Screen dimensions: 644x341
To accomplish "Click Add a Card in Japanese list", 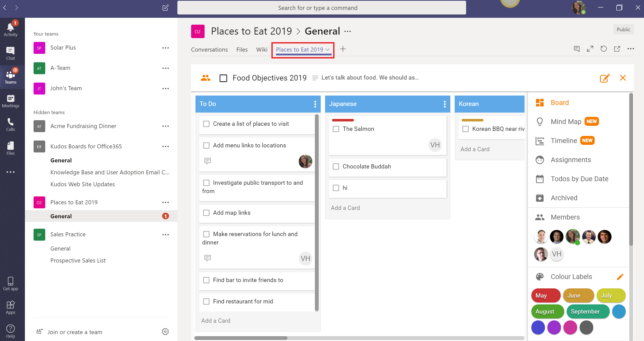I will [x=345, y=208].
